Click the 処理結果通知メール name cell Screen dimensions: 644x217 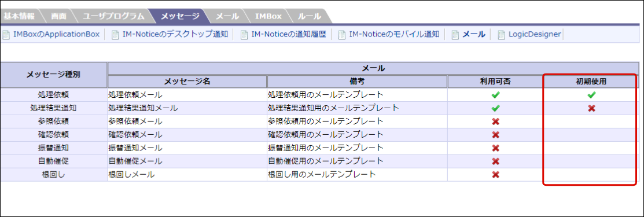[187, 108]
